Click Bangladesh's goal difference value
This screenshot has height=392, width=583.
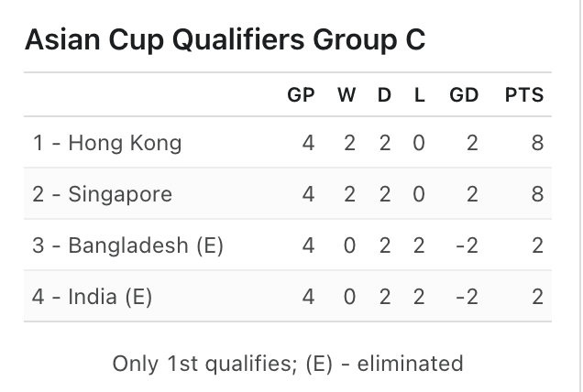(467, 245)
